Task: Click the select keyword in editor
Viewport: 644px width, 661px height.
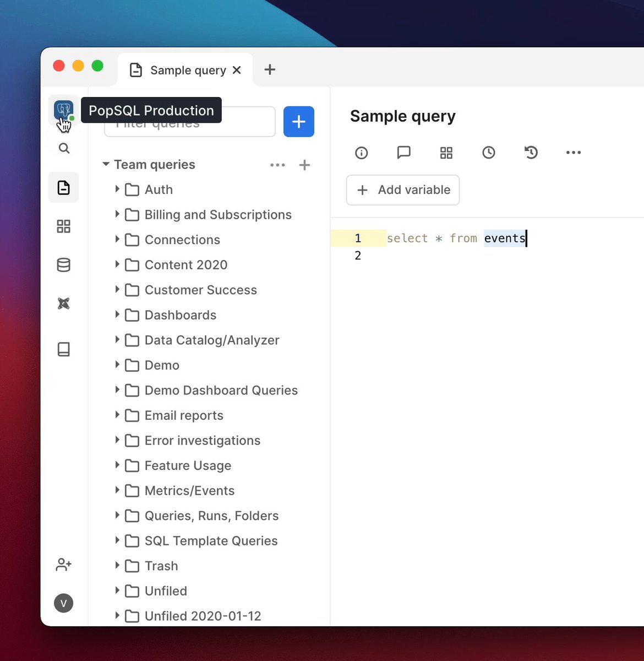Action: tap(407, 238)
